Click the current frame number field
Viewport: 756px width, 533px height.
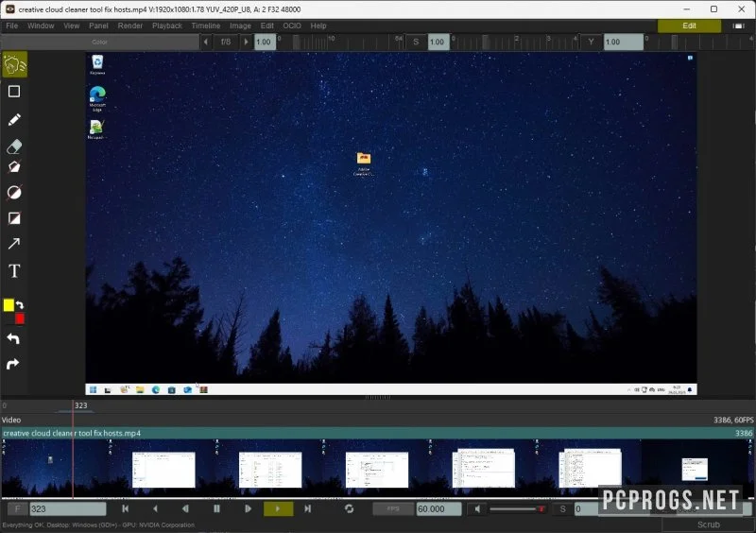68,508
